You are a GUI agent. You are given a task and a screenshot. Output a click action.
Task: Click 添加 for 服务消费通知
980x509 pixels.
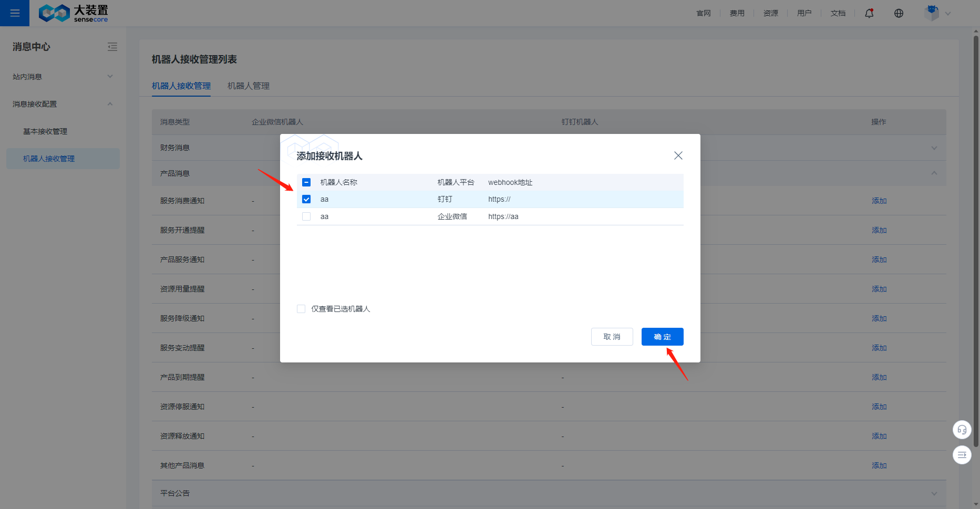click(879, 201)
